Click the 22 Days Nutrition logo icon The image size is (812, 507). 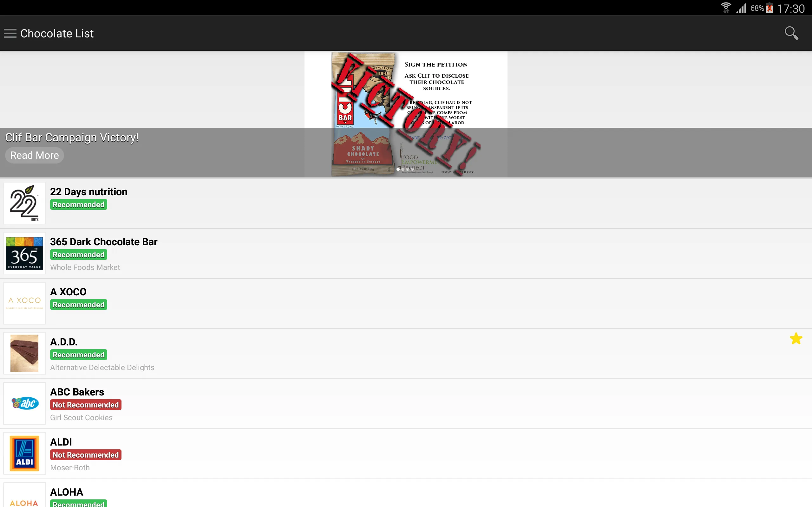coord(24,203)
